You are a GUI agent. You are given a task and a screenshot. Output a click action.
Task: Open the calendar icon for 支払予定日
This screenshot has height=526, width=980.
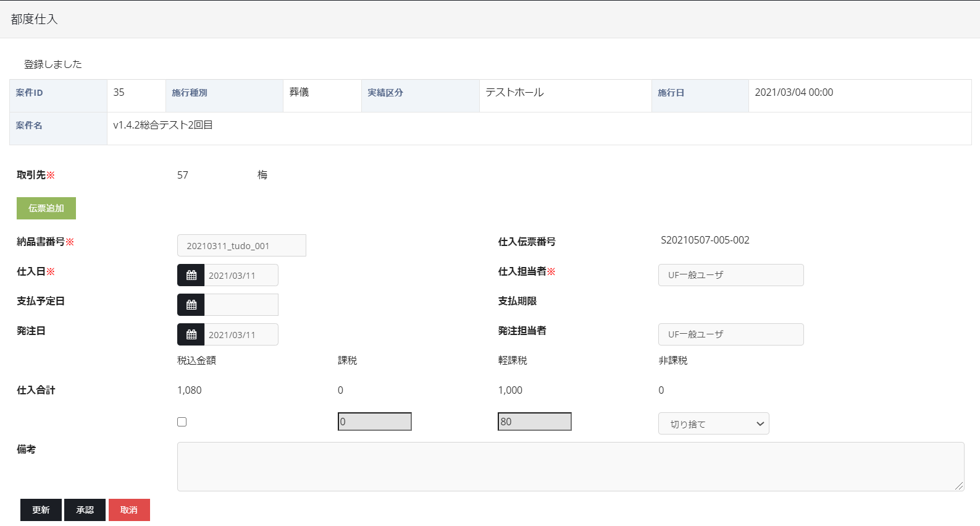point(191,305)
